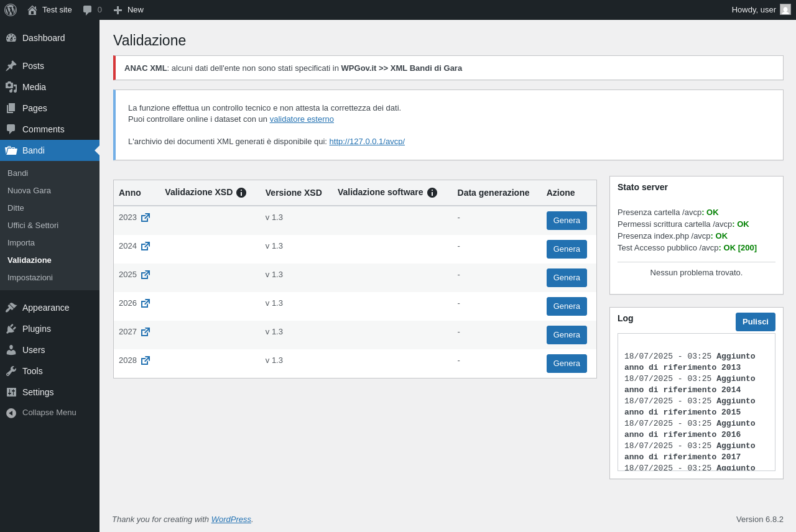Viewport: 796px width, 532px height.
Task: Click the Anno column header
Action: 130,193
